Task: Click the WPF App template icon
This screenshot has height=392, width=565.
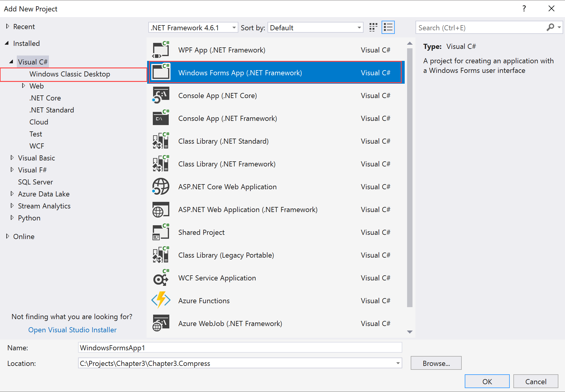Action: [x=161, y=50]
